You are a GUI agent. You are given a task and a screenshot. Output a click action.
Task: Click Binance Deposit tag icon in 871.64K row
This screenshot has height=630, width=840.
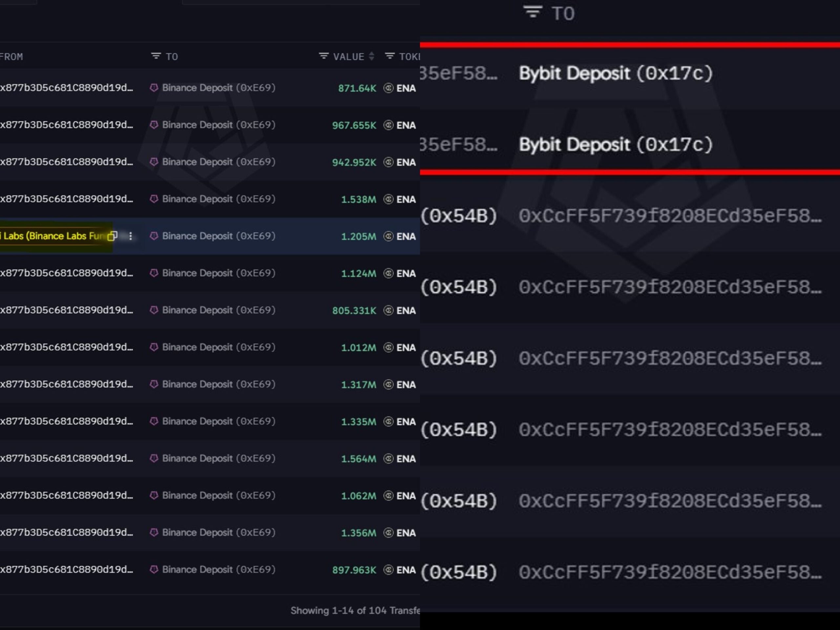[x=154, y=88]
